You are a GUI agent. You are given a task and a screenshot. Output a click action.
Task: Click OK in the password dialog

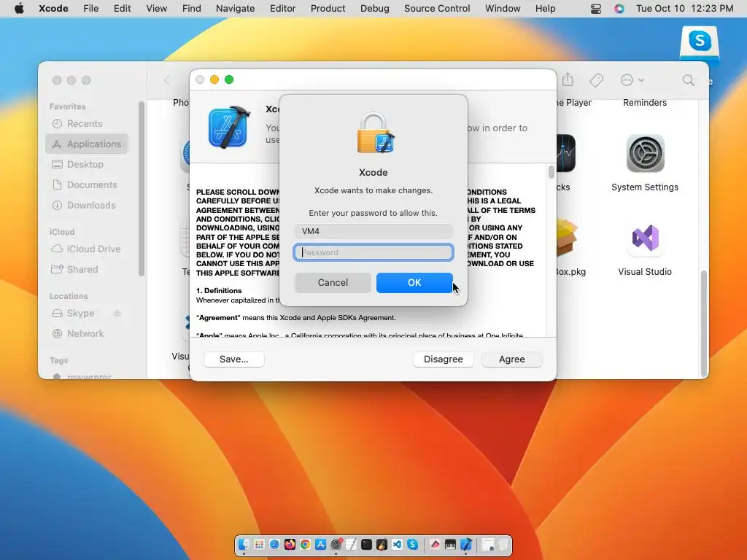point(414,282)
